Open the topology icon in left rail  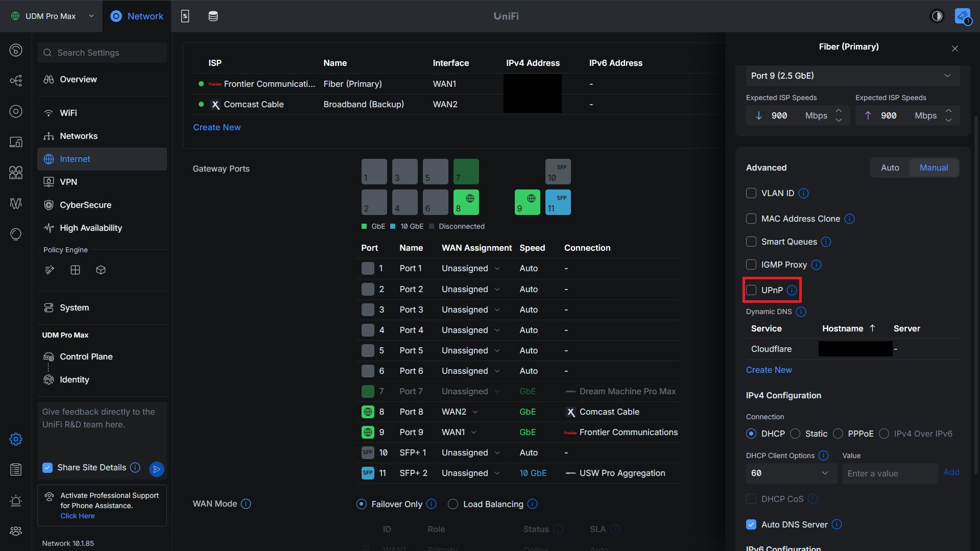pos(16,81)
